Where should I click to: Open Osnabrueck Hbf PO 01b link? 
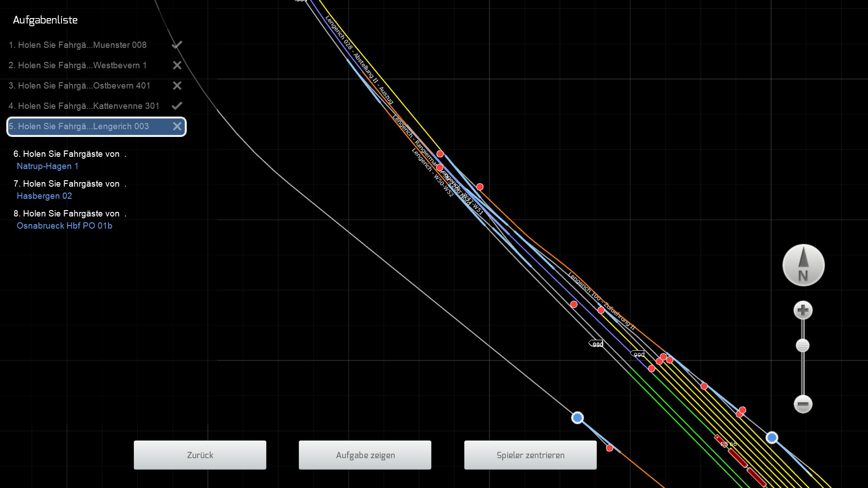pos(64,226)
